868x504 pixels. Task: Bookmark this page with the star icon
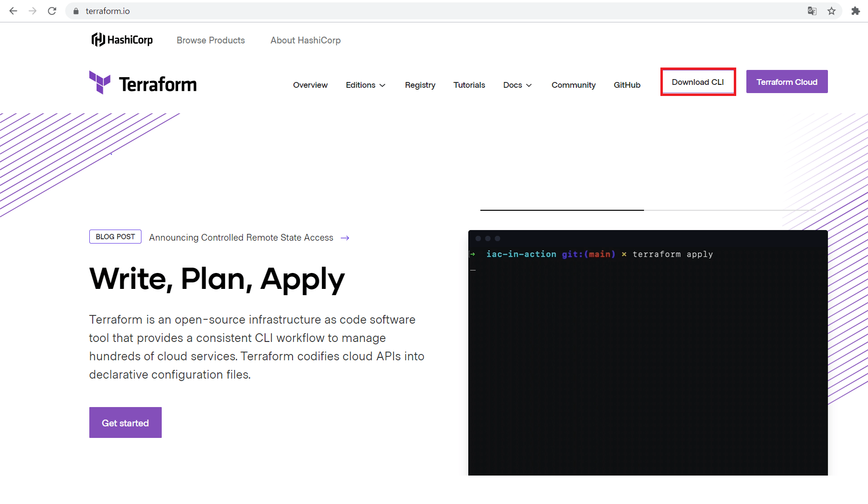click(x=831, y=11)
